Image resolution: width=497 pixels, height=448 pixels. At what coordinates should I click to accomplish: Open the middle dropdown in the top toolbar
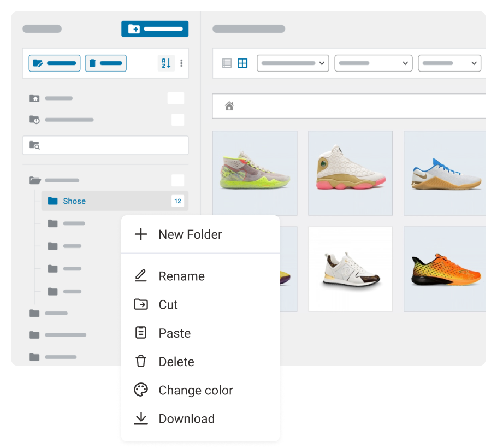[373, 63]
